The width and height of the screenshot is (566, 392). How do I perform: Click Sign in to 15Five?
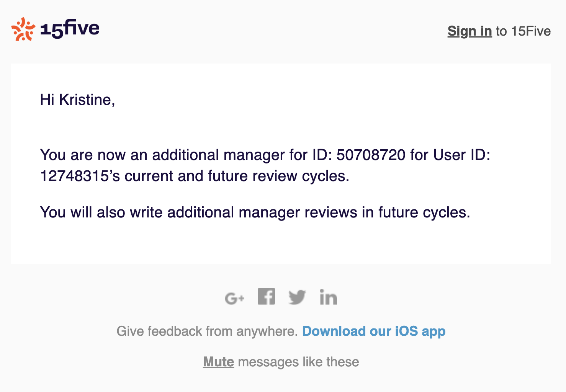pos(469,31)
